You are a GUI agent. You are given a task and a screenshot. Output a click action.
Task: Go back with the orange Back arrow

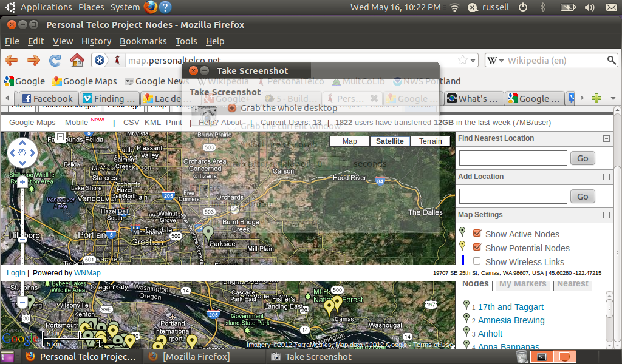[12, 60]
